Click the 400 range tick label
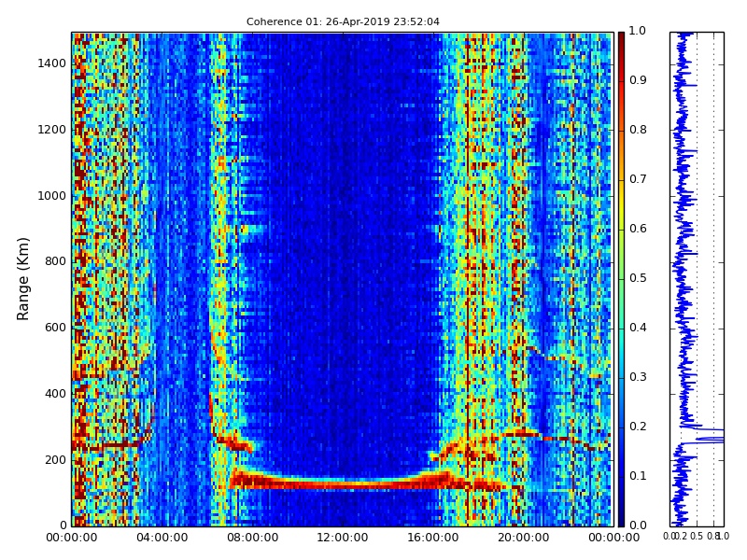 56,394
